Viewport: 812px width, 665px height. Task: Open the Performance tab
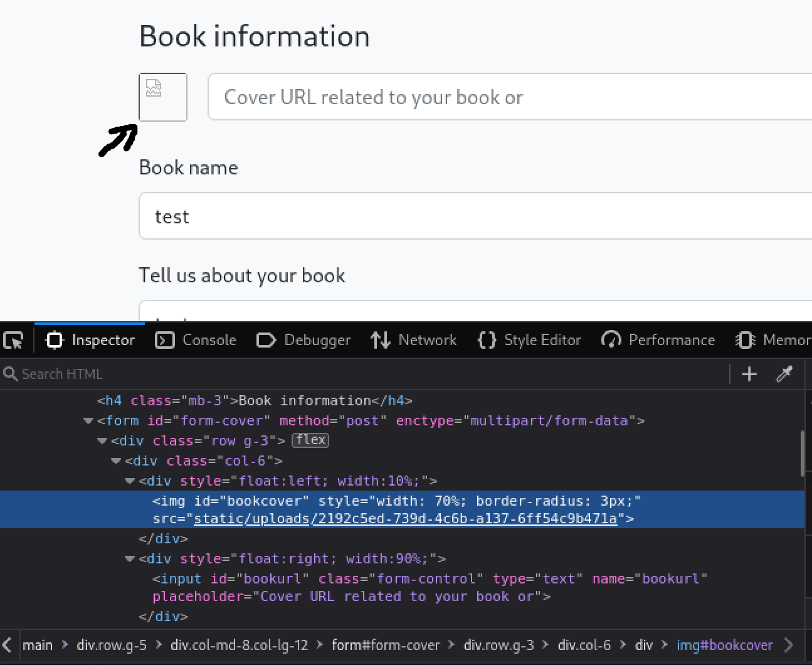coord(658,340)
